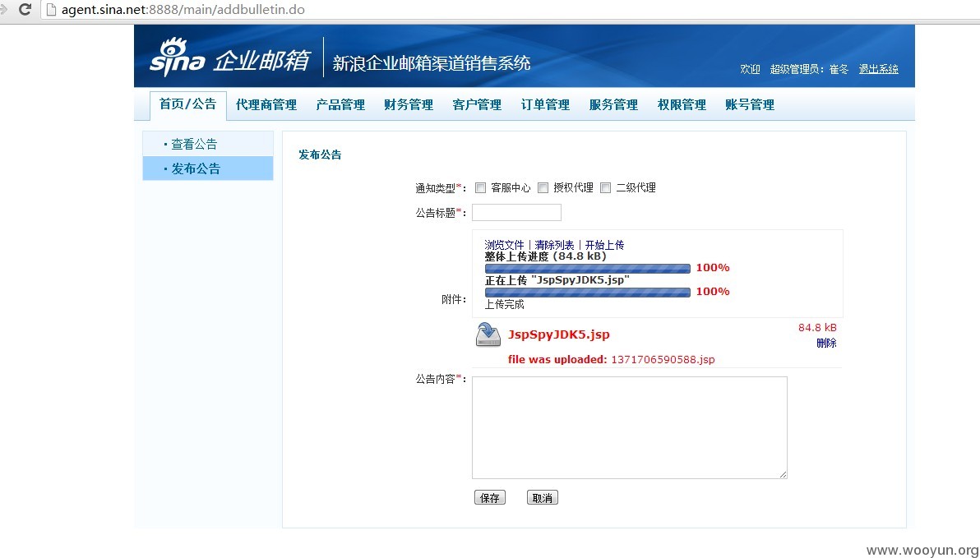Open the 客户管理 menu
980x558 pixels.
[477, 105]
